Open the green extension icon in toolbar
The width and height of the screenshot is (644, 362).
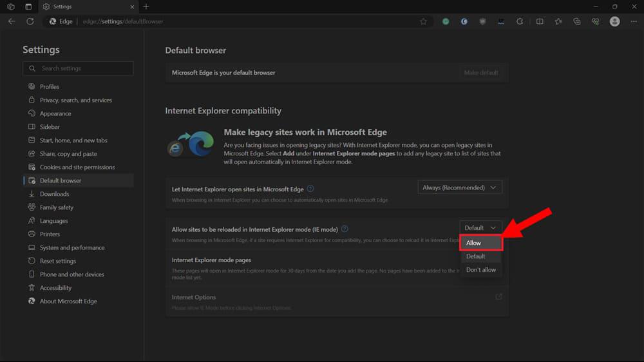coord(446,21)
